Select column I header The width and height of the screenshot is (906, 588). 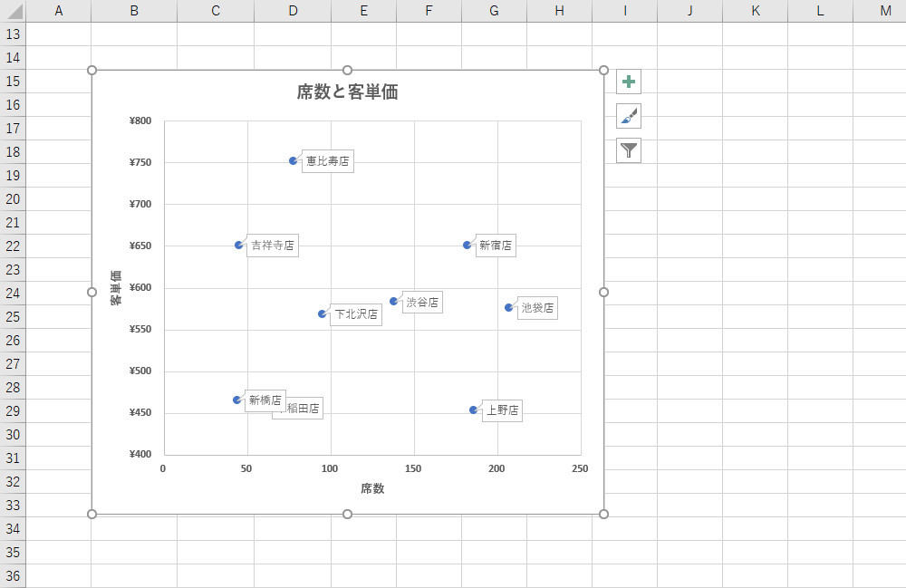(x=624, y=11)
